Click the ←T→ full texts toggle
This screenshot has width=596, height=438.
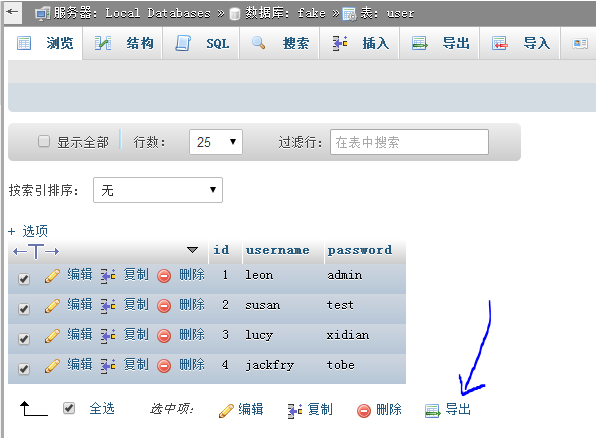pos(36,251)
